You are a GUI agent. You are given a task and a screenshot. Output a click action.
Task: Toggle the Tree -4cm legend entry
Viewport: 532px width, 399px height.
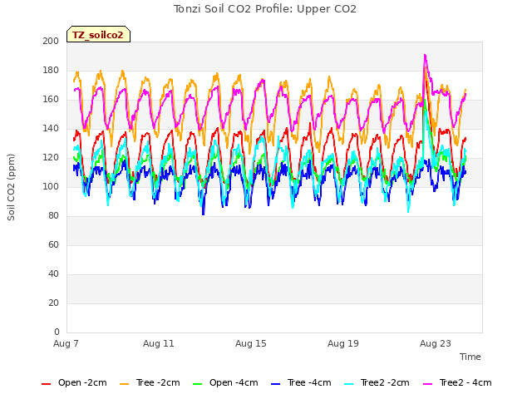pos(301,383)
